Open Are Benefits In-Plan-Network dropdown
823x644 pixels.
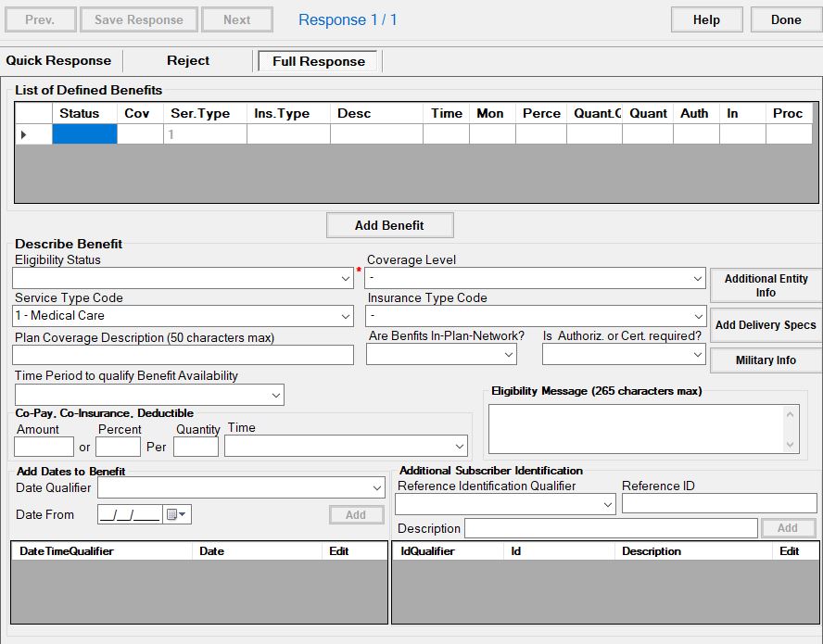[508, 355]
